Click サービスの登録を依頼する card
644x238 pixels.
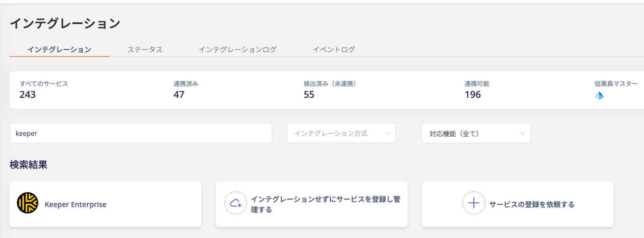pyautogui.click(x=518, y=204)
